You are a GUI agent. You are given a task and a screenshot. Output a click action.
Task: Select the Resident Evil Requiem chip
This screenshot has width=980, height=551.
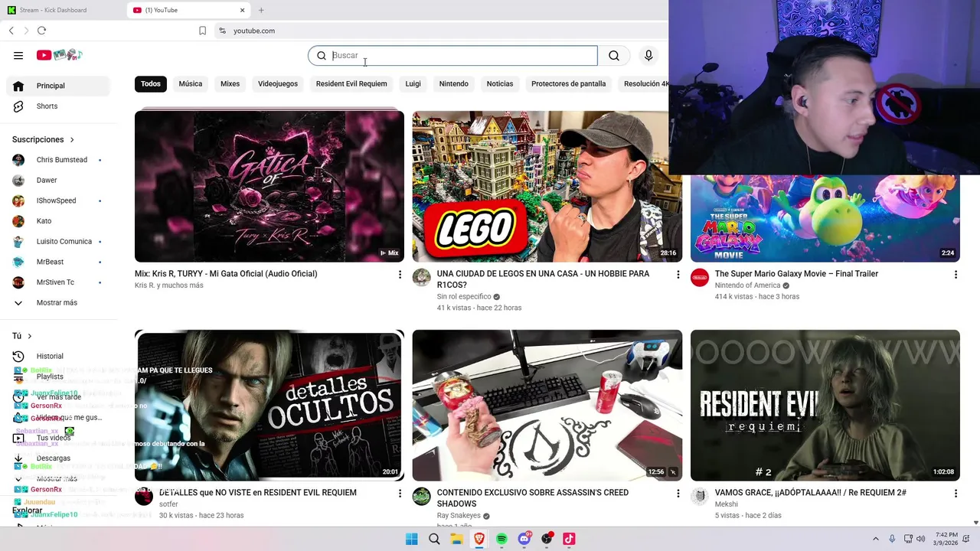tap(351, 83)
